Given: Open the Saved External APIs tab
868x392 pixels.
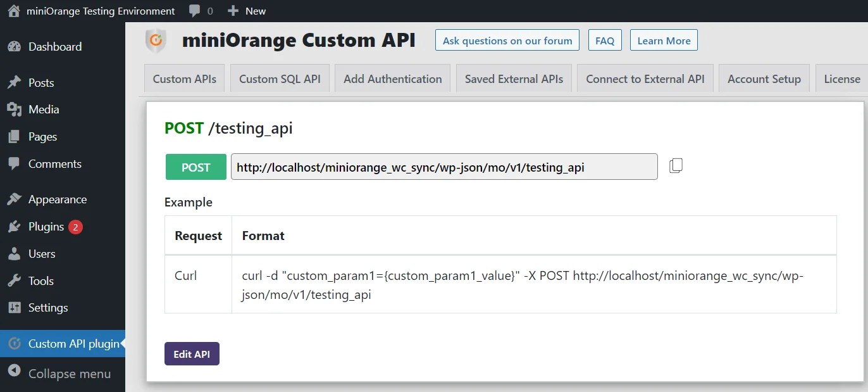Looking at the screenshot, I should 514,78.
